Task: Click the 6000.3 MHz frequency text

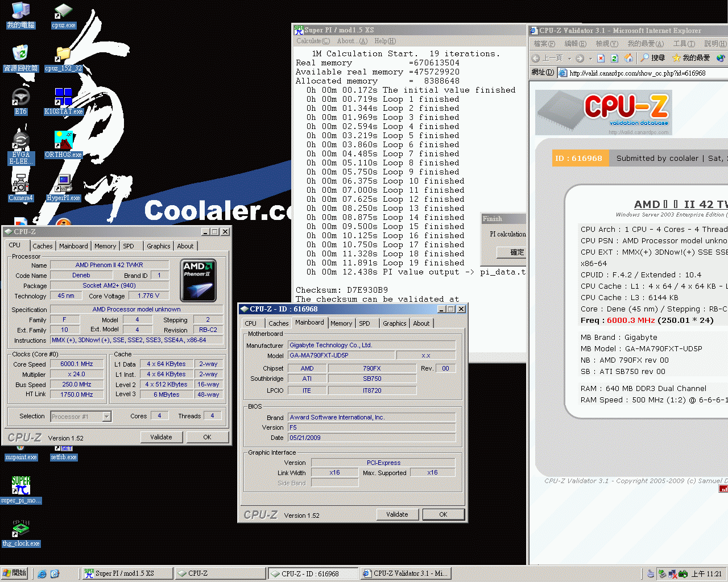Action: pyautogui.click(x=631, y=321)
